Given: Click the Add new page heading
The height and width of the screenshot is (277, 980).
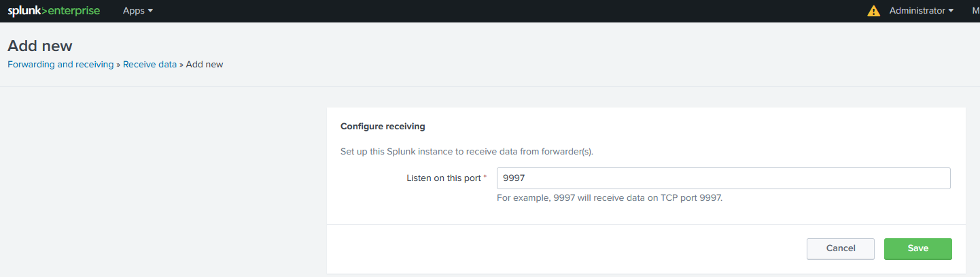Looking at the screenshot, I should pos(40,46).
